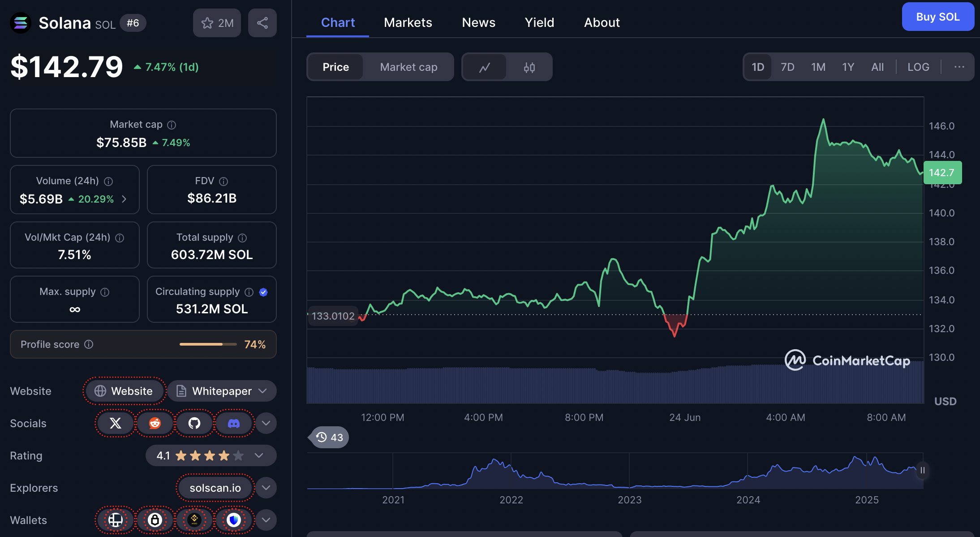This screenshot has height=537, width=980.
Task: Open Solana's GitHub link
Action: point(194,423)
